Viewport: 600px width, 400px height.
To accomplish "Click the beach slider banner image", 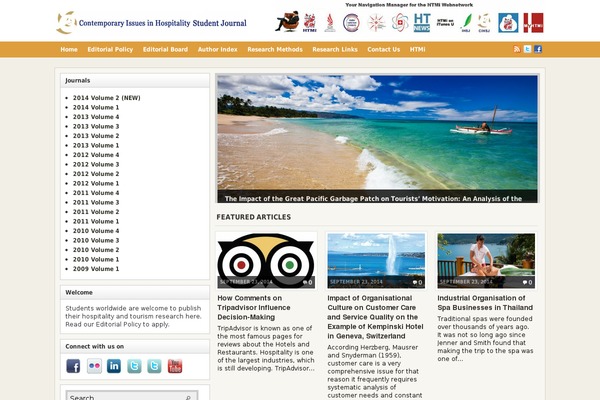I will point(377,135).
